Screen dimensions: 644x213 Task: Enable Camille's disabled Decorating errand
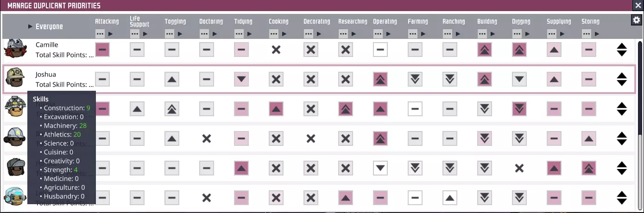tap(310, 50)
